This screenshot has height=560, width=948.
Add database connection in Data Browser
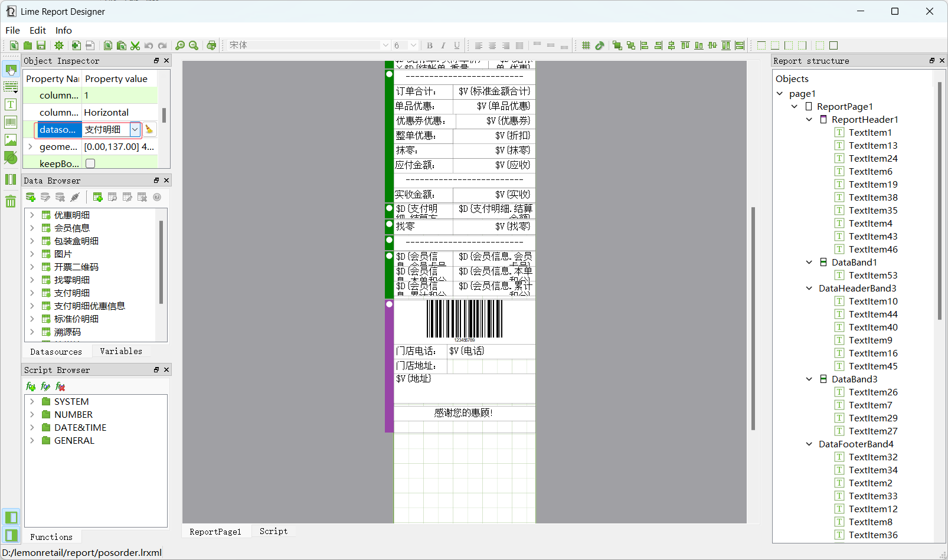click(x=31, y=197)
